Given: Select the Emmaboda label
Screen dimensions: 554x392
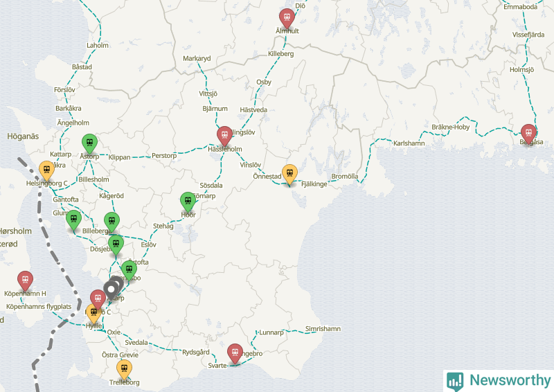Looking at the screenshot, I should pyautogui.click(x=521, y=7).
